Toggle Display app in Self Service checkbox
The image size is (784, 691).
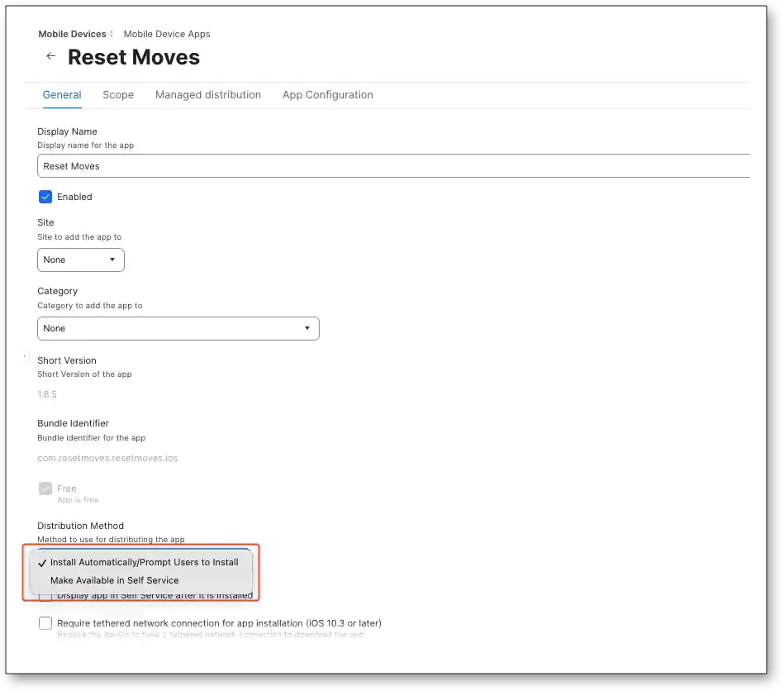pyautogui.click(x=45, y=596)
